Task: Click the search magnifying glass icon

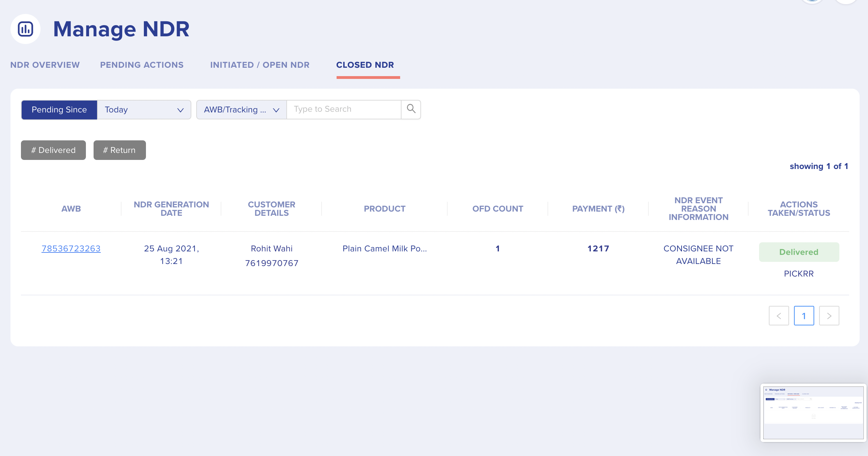Action: point(411,109)
